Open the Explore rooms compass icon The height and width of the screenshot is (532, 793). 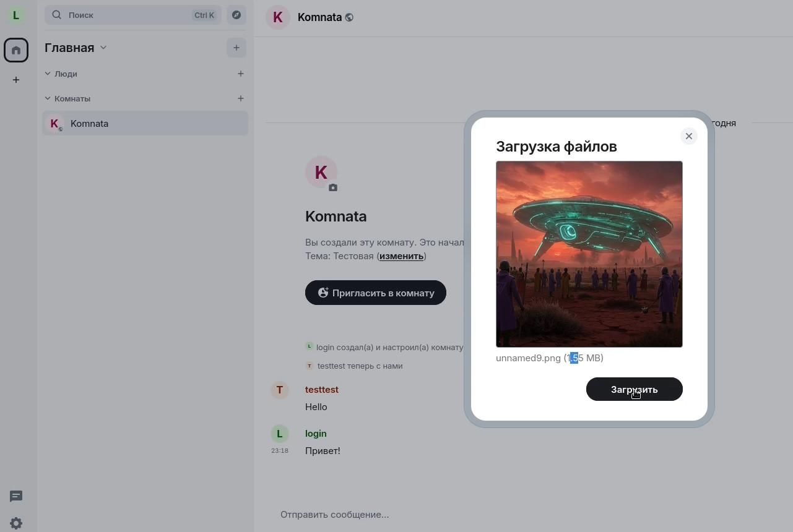coord(236,15)
